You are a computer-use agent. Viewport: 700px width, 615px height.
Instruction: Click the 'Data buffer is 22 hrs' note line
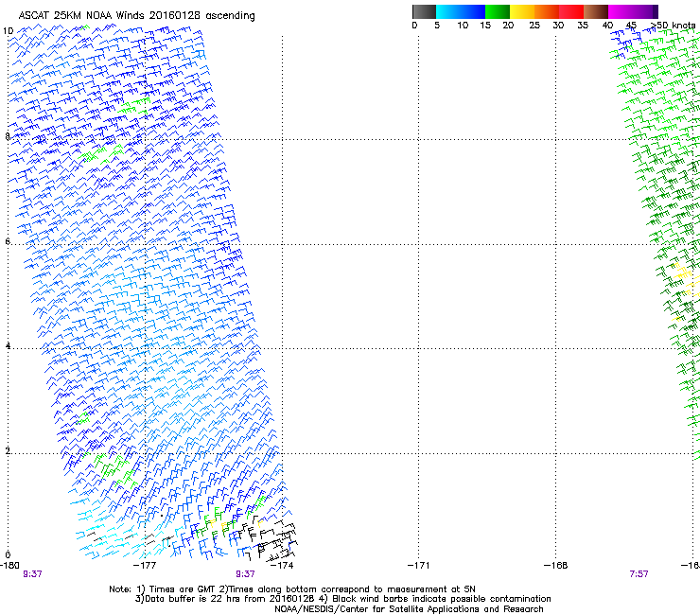342,599
